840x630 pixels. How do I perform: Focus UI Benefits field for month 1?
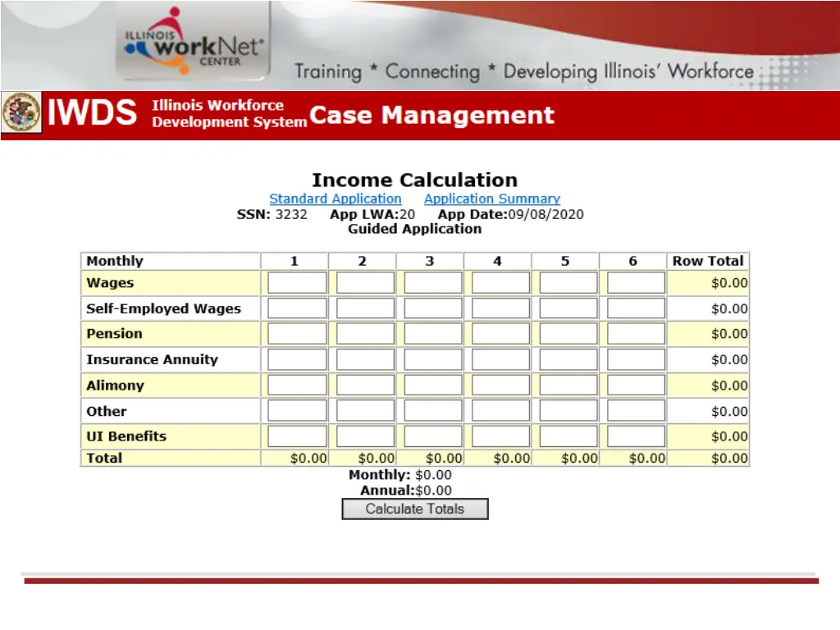(297, 436)
